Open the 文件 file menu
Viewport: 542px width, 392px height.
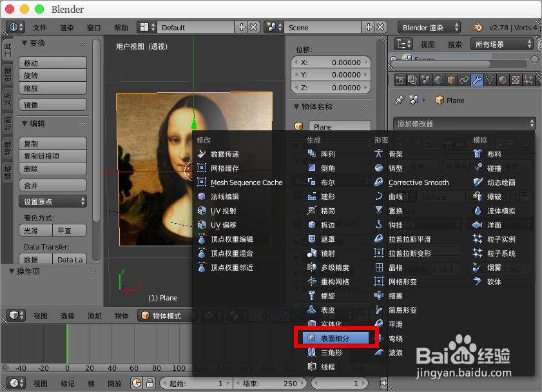click(x=40, y=28)
